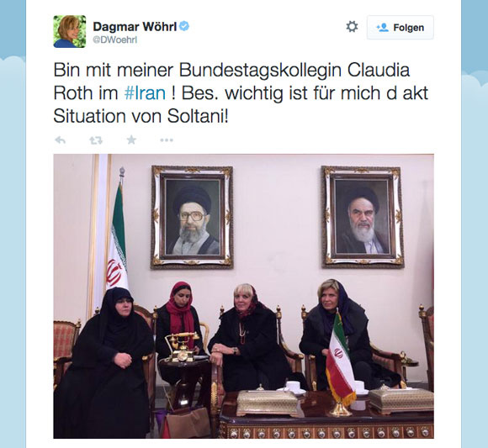Viewport: 488px width, 448px height.
Task: Click the add-person icon inside Folgen button
Action: coord(382,28)
